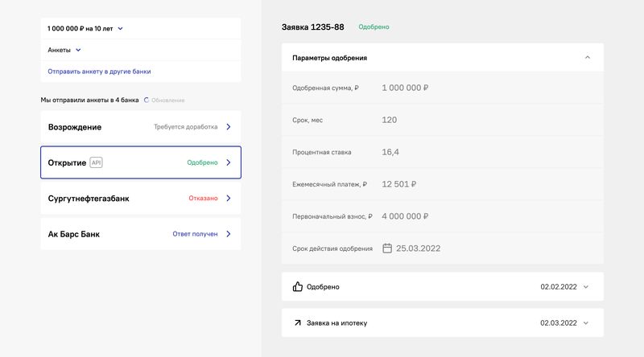The image size is (644, 357).
Task: Click the arrow icon in Возрождение row
Action: tap(229, 127)
